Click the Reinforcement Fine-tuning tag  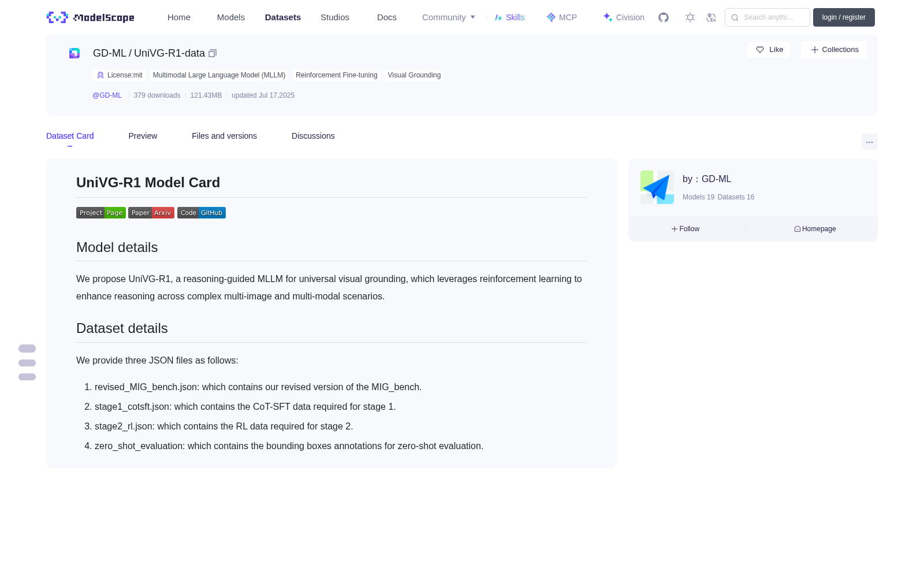click(336, 75)
